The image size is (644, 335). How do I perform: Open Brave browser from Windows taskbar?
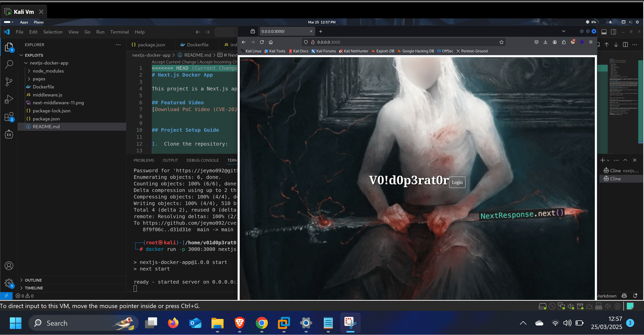pos(240,323)
